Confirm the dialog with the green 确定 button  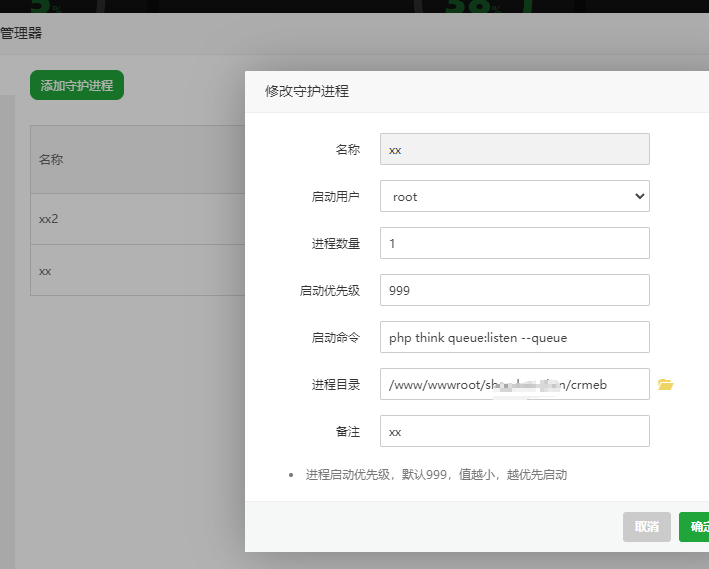[x=695, y=527]
